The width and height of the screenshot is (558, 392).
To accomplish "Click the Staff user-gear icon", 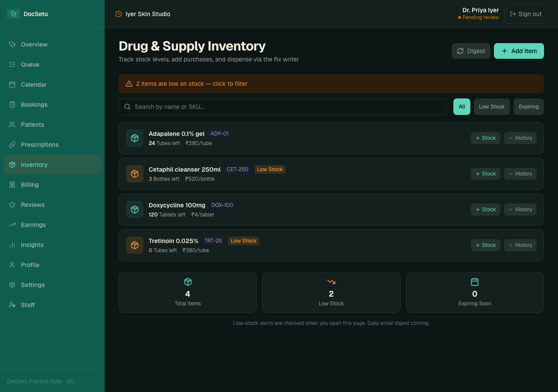I will click(x=12, y=305).
